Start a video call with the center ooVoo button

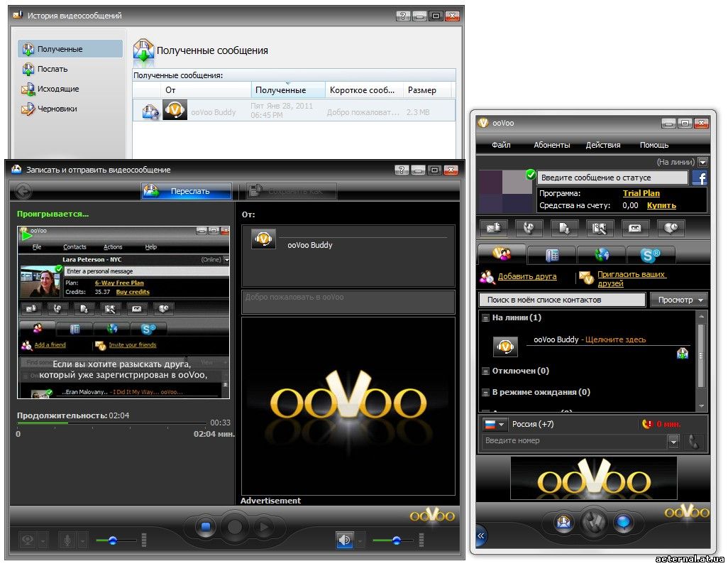pos(593,522)
